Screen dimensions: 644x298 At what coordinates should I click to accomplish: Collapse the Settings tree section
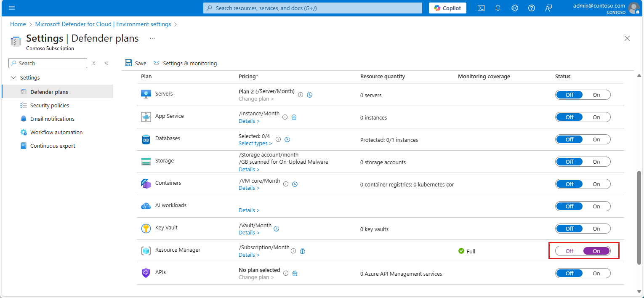click(x=13, y=78)
